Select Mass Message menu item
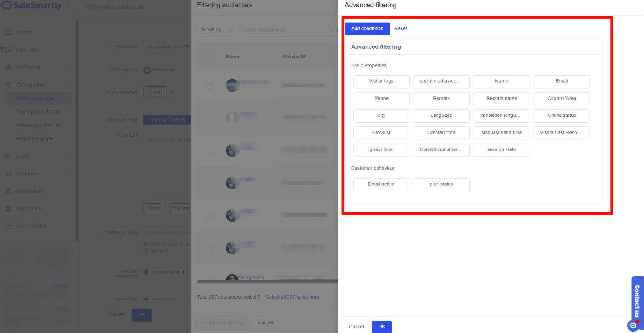This screenshot has height=333, width=644. click(x=35, y=98)
